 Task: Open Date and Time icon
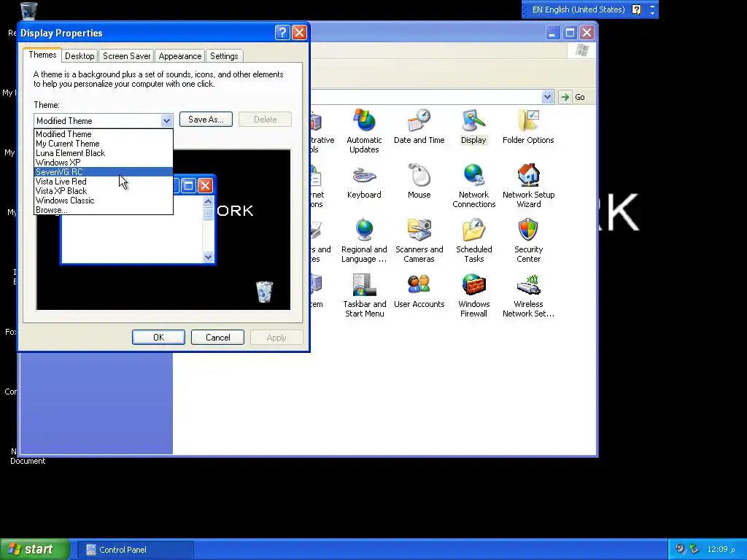tap(419, 126)
